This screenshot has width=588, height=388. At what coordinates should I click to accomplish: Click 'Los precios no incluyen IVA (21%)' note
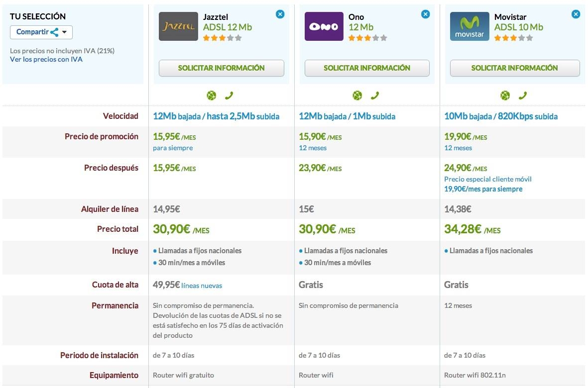tap(62, 51)
